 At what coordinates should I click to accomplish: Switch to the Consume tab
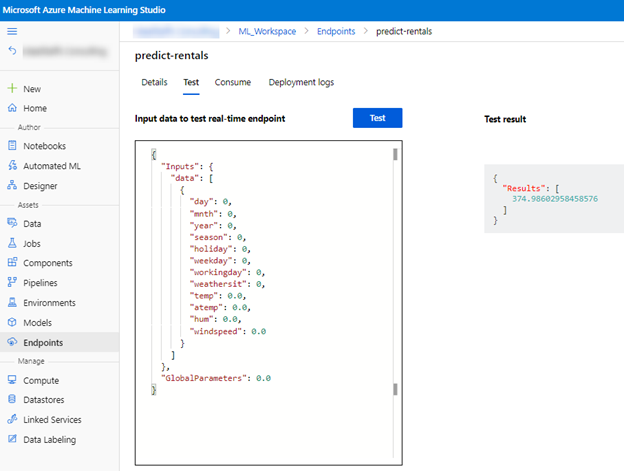pos(232,82)
